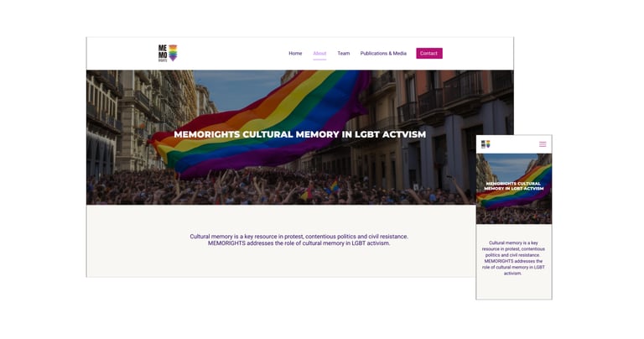Click the line 'MEMORIGHTS addresses the role' on desktop
The image size is (644, 339).
click(x=299, y=243)
